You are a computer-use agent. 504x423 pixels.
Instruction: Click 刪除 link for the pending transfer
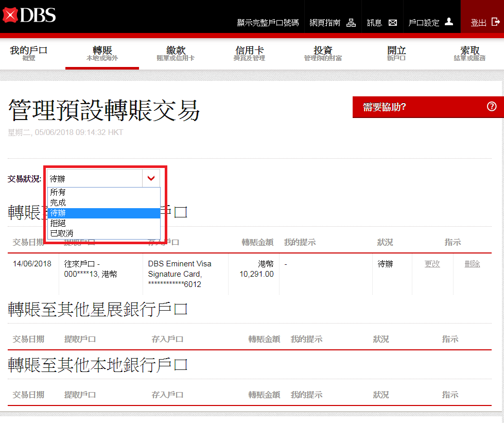tap(472, 264)
